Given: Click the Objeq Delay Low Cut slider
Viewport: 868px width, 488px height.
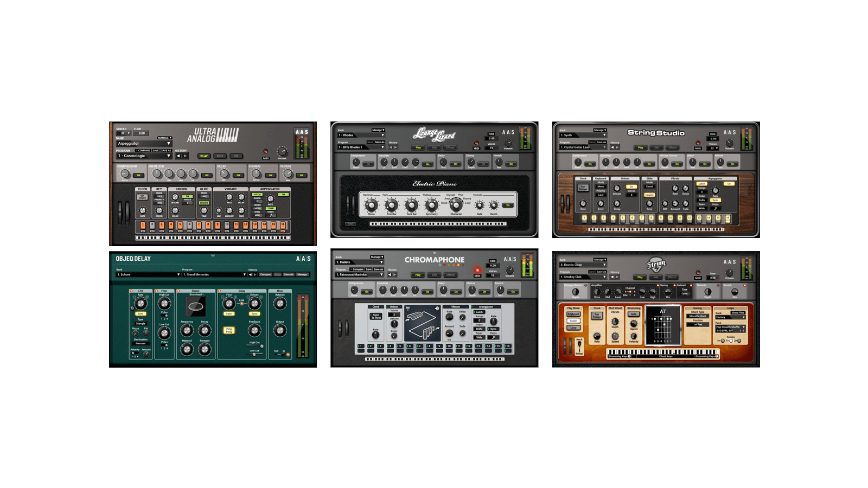Looking at the screenshot, I should [x=254, y=354].
